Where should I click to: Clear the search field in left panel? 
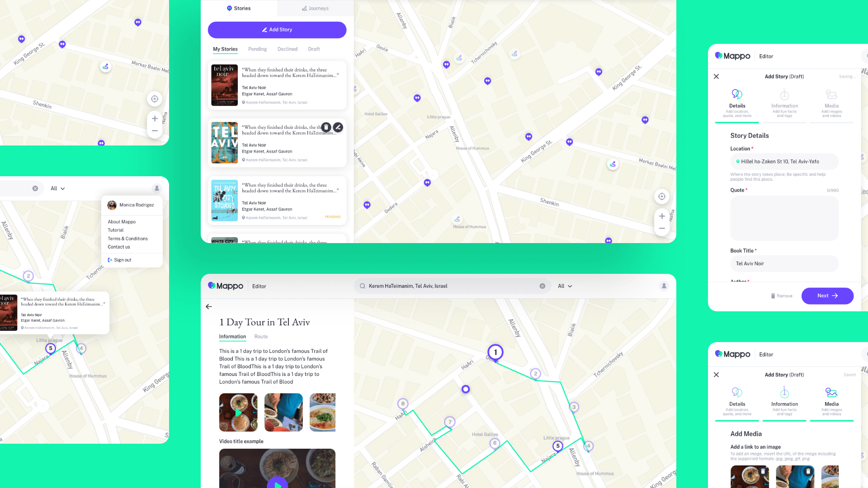pos(35,188)
